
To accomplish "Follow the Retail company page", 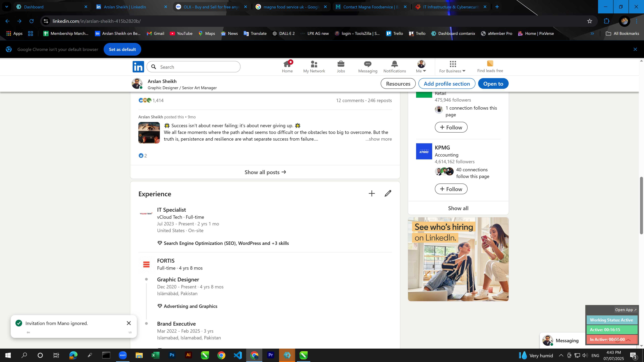I will 451,127.
